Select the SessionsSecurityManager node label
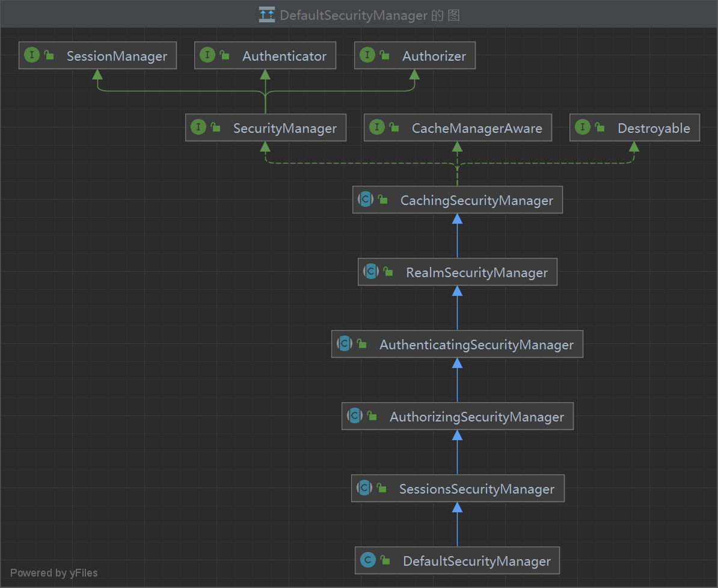Screen dimensions: 718x588 476,489
